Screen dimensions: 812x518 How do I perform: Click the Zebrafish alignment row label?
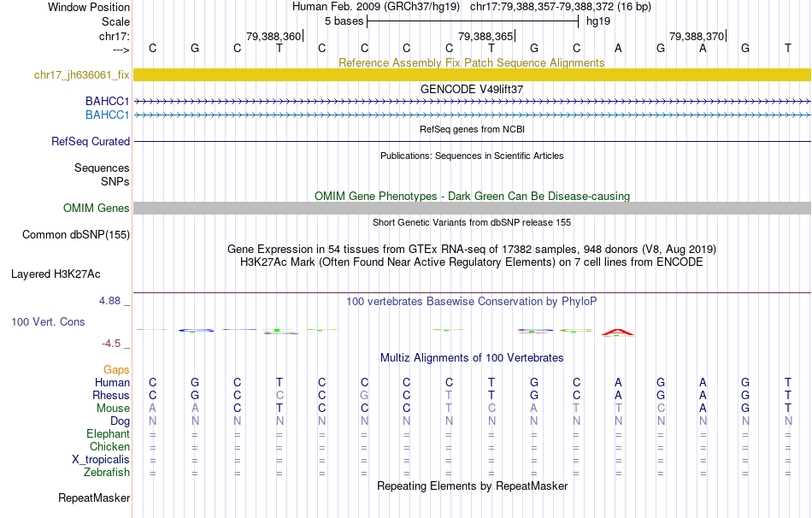coord(107,473)
